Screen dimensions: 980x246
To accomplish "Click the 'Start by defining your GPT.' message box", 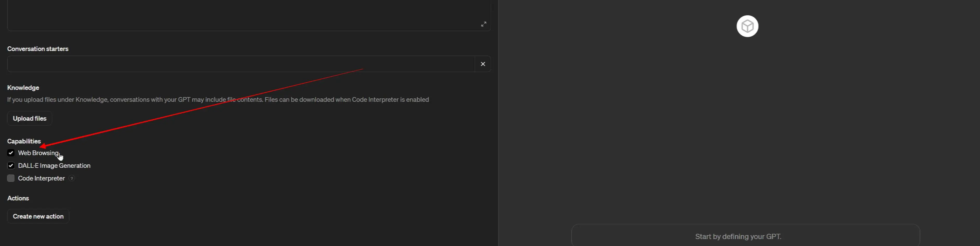I will (x=745, y=235).
